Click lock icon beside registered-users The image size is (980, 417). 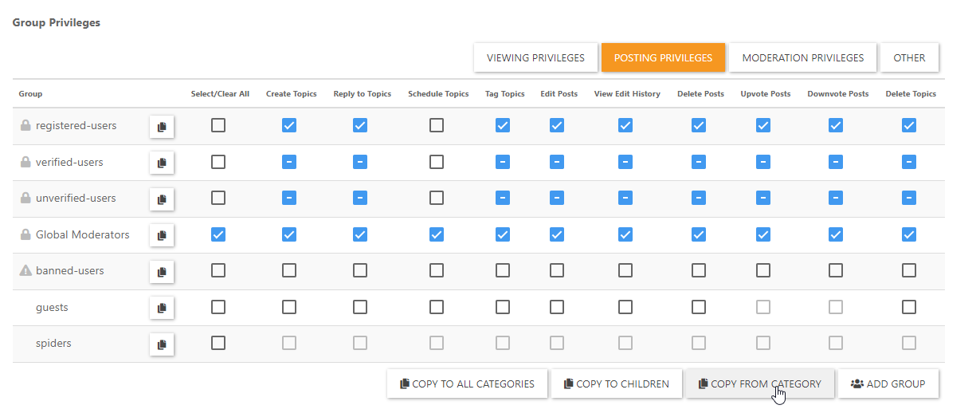[25, 126]
